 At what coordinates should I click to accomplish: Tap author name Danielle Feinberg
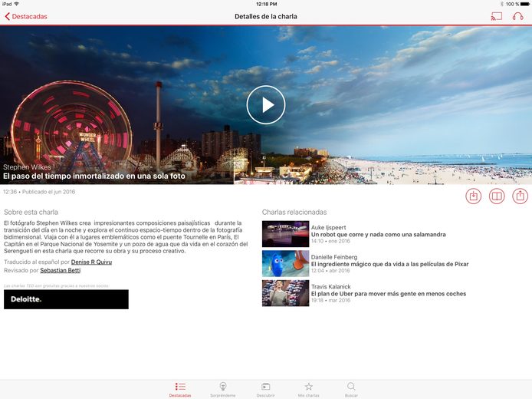pos(334,257)
